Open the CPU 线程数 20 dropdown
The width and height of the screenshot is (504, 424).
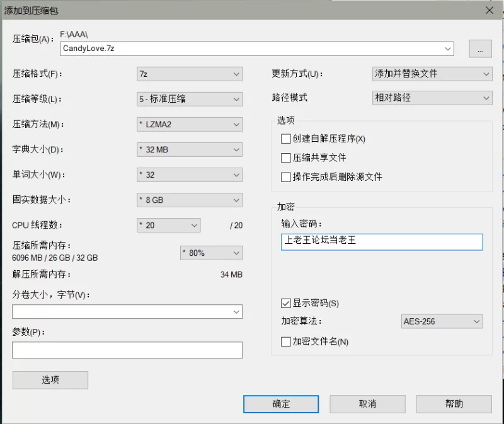[169, 226]
